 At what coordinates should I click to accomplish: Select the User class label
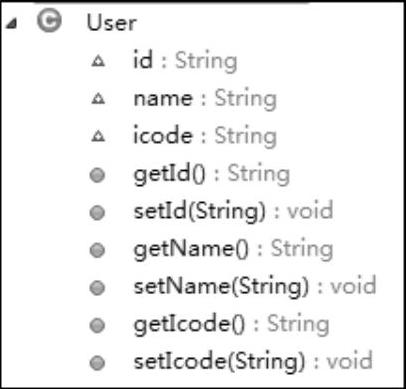(x=112, y=23)
